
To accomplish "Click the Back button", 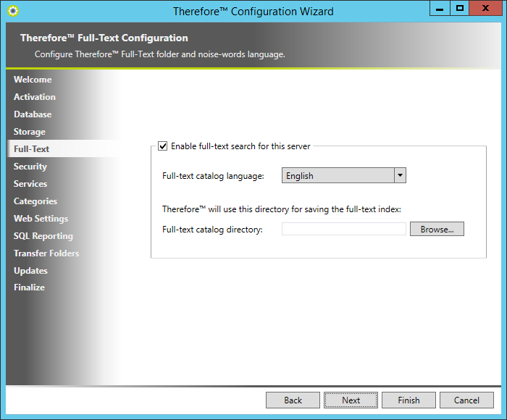I will coord(293,400).
